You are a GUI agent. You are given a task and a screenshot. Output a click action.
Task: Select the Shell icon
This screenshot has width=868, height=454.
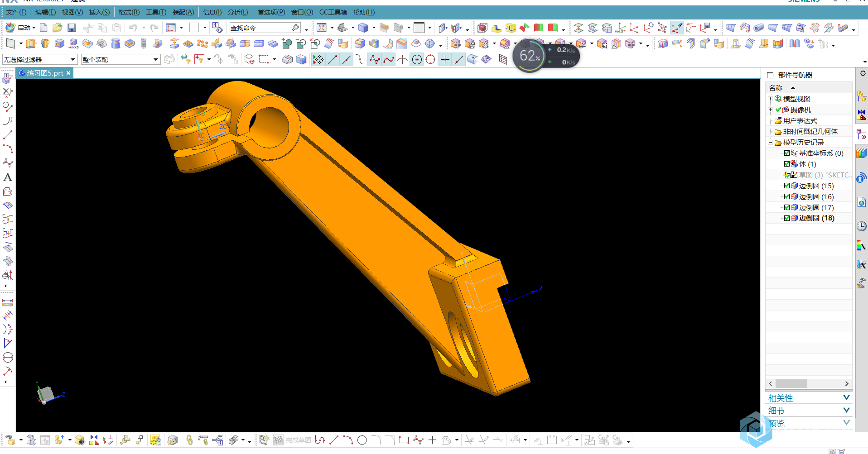(x=374, y=44)
